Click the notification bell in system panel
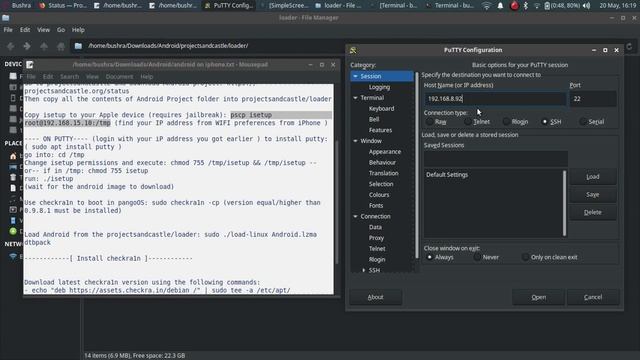This screenshot has width=640, height=360. coord(500,6)
